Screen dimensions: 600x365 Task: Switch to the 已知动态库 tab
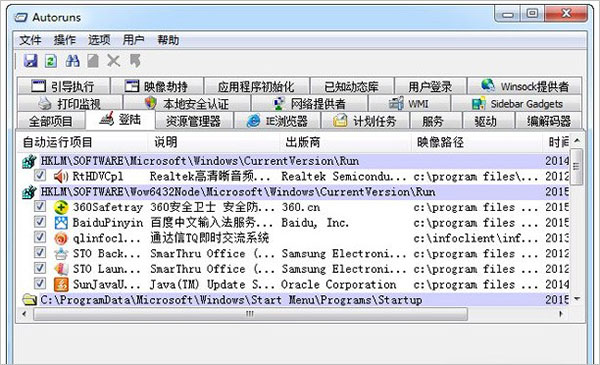pos(352,86)
